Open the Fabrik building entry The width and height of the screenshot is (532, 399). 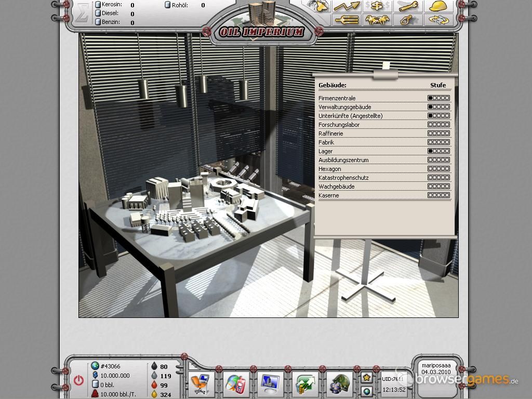(384, 142)
